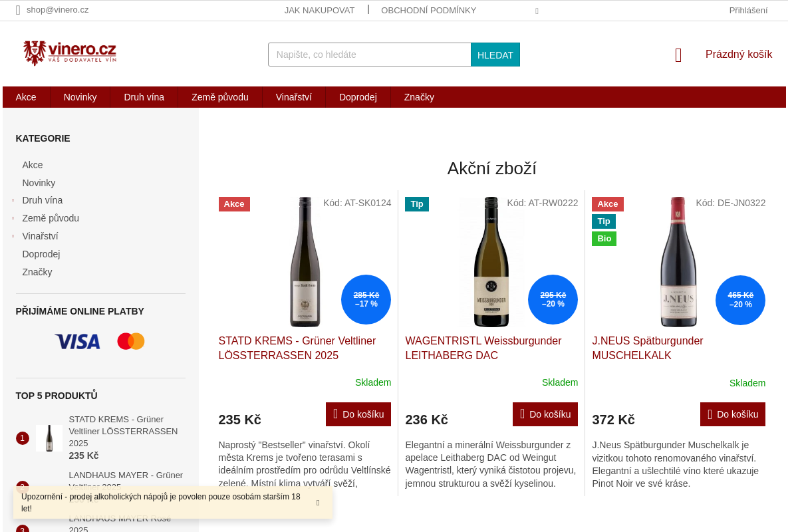Open Vinařství in the red navbar
798x532 pixels.
pyautogui.click(x=294, y=97)
